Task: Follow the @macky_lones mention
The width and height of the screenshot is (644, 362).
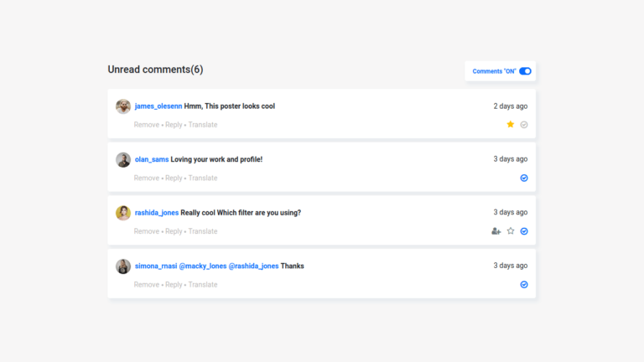Action: click(x=202, y=266)
